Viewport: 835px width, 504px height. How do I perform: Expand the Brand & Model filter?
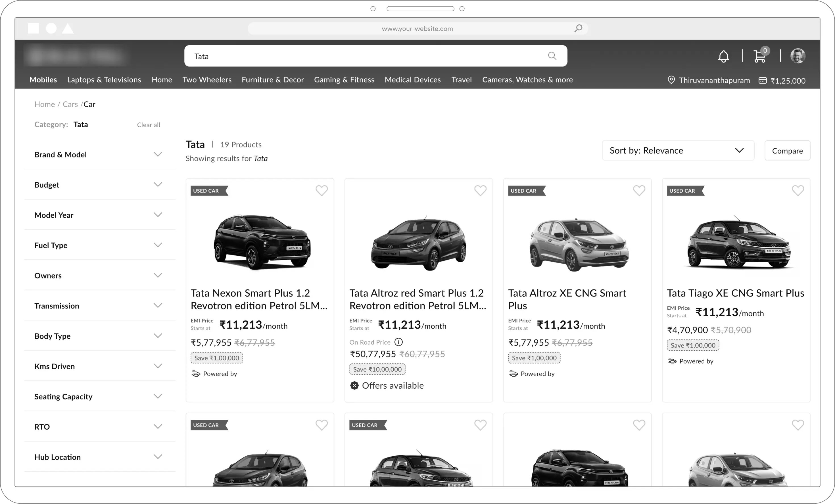tap(158, 154)
